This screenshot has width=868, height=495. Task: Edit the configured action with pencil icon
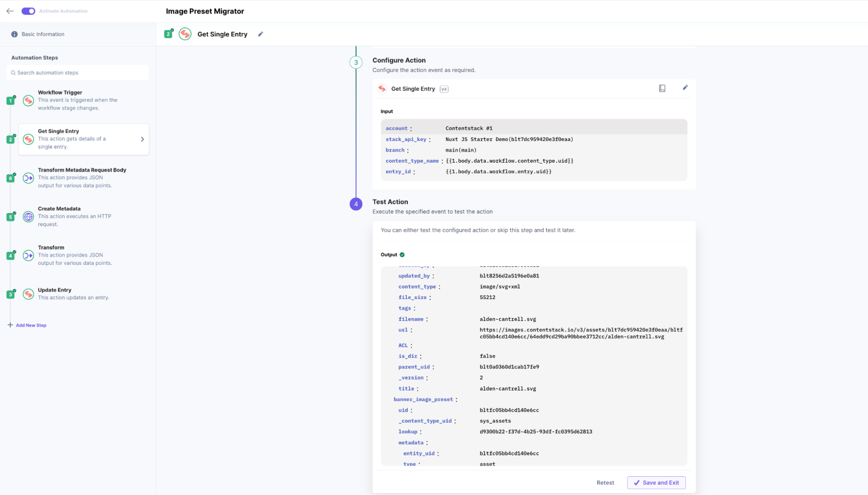685,88
